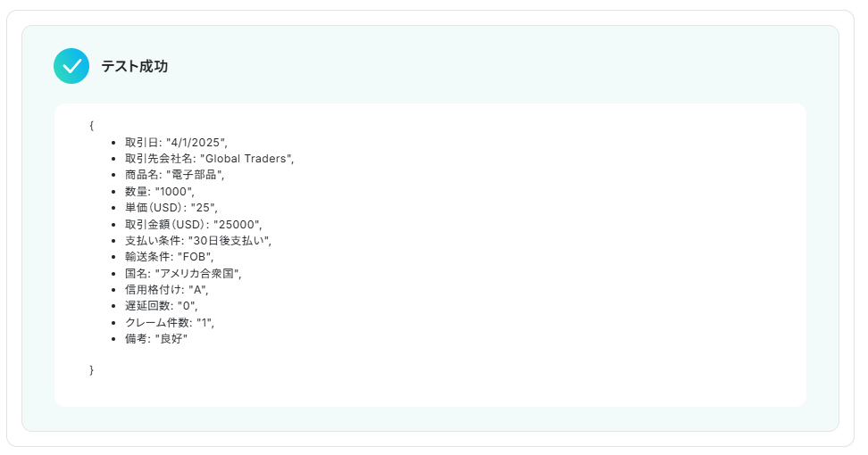Click the "25000" amount value

238,224
